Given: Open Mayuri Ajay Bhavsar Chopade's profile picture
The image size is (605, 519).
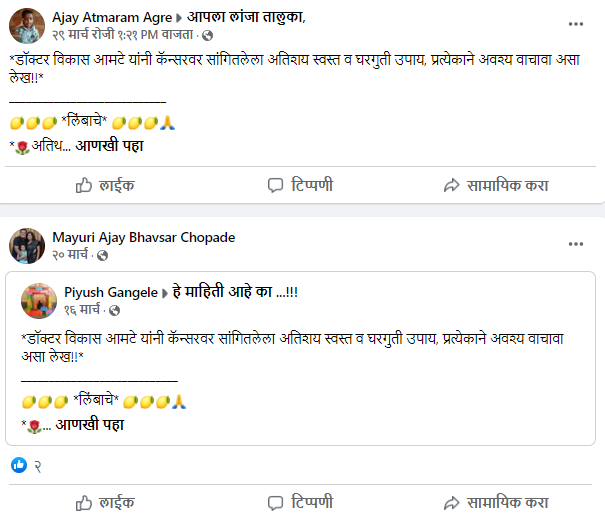Looking at the screenshot, I should [x=26, y=246].
